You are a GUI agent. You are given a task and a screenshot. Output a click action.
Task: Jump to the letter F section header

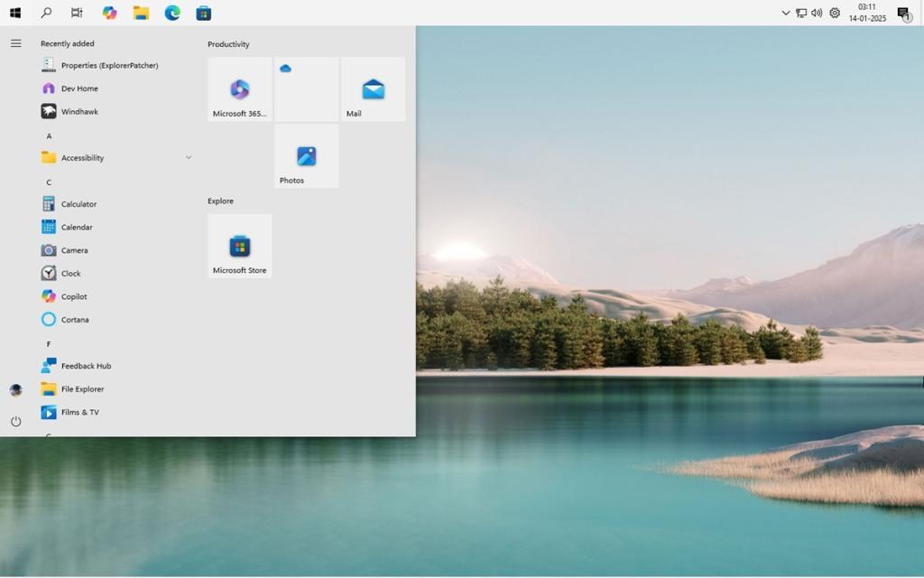coord(48,343)
